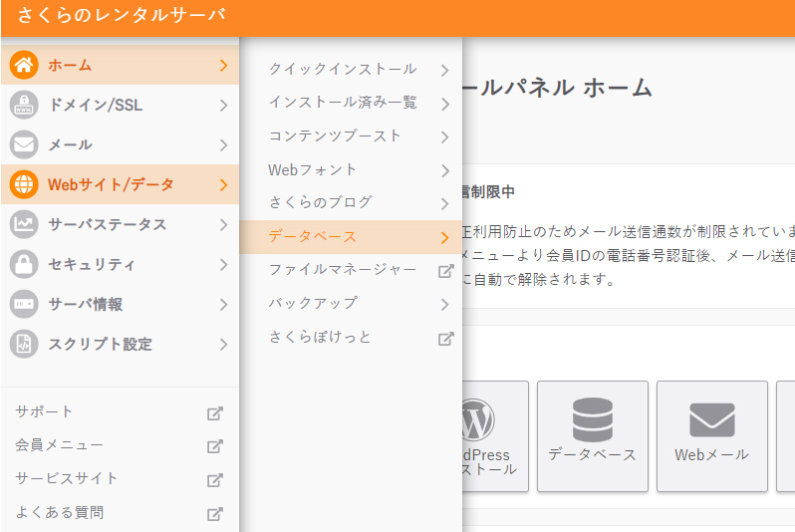Click the セキュリティ padlock icon

pyautogui.click(x=24, y=264)
